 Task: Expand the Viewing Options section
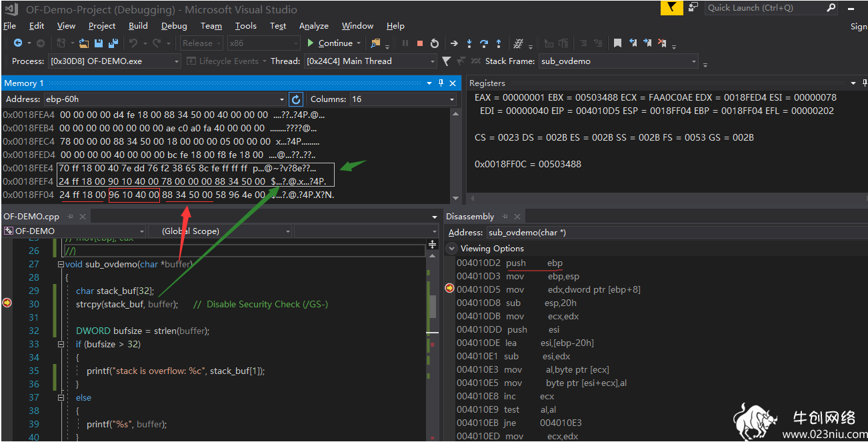tap(452, 249)
